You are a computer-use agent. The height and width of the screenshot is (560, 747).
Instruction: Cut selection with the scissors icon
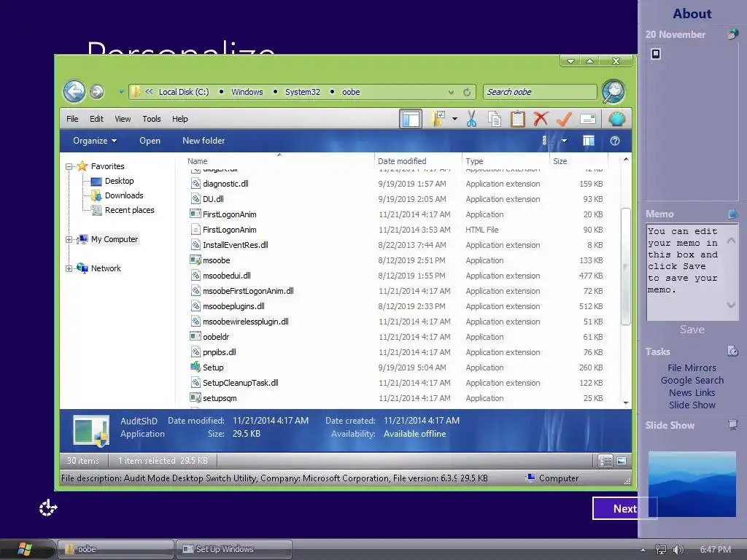(472, 119)
